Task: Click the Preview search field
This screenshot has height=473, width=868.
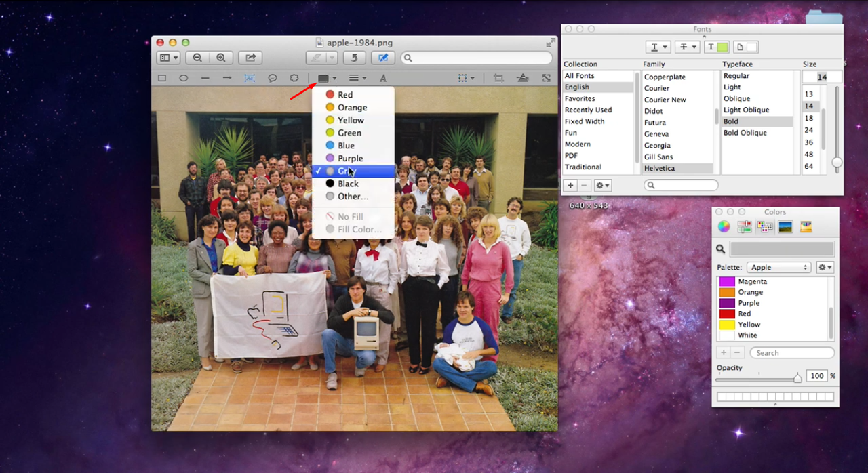Action: [476, 58]
